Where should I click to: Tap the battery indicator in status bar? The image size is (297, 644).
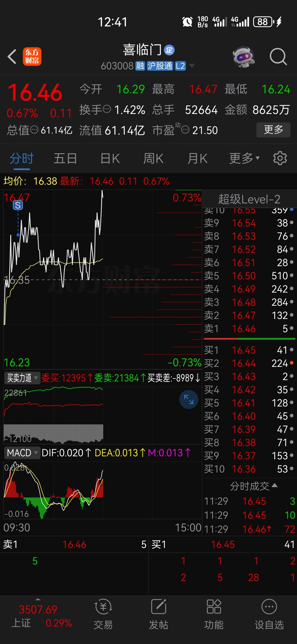click(263, 22)
